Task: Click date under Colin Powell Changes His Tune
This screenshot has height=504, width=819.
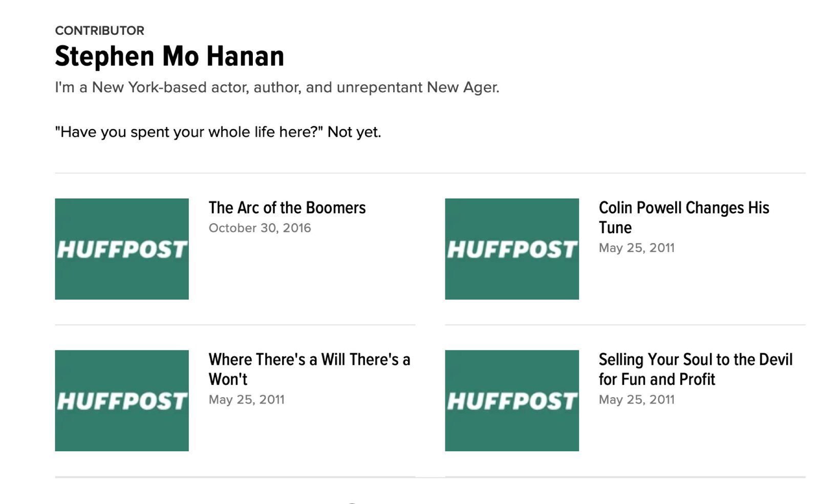Action: (x=636, y=248)
